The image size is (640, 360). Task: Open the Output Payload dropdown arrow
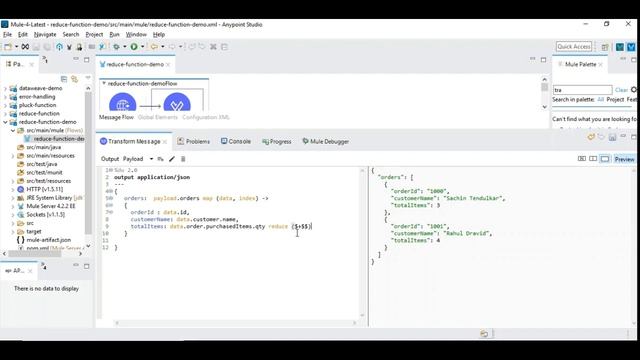click(x=151, y=159)
